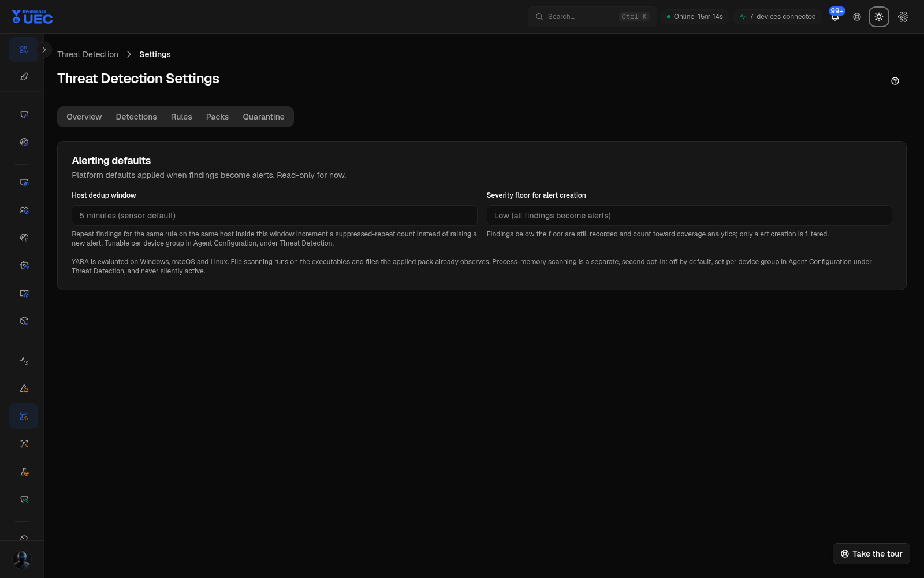The width and height of the screenshot is (924, 578).
Task: Open the box with shield sidebar icon
Action: point(24,321)
